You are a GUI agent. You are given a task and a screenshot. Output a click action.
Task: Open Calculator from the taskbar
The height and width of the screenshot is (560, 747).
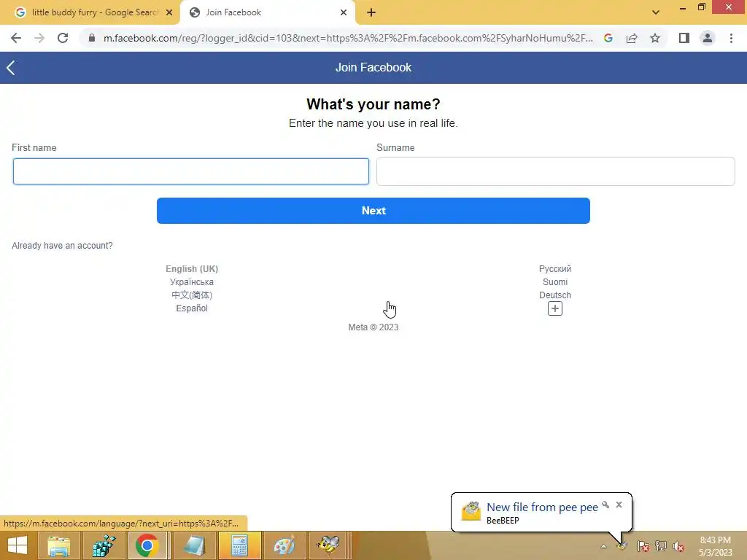pyautogui.click(x=239, y=545)
